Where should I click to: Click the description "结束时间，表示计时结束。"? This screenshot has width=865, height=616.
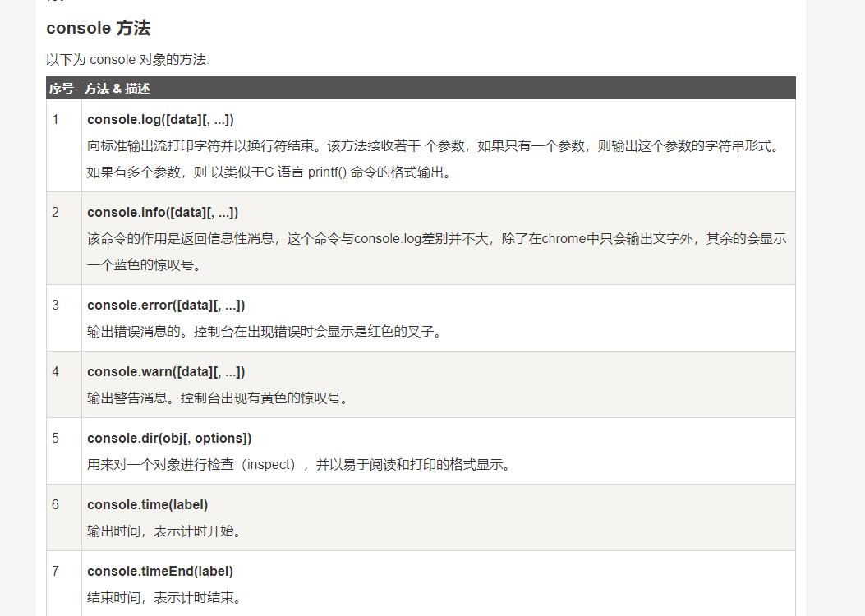click(165, 598)
